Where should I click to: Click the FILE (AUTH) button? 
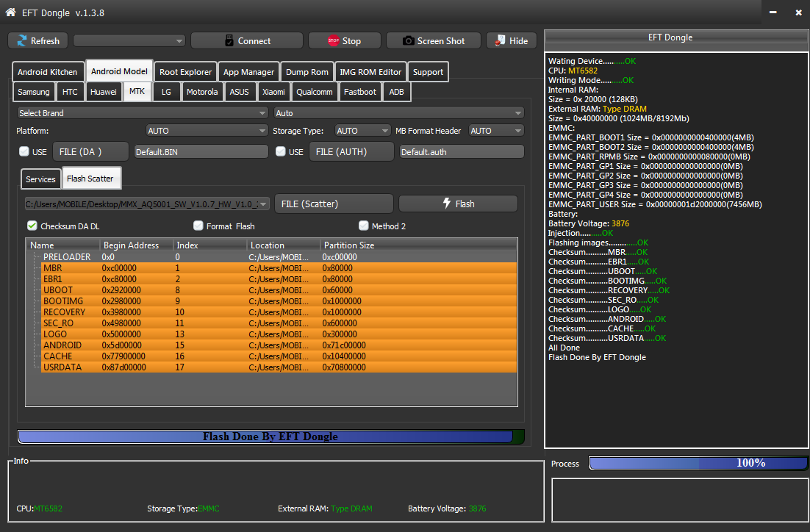[x=351, y=151]
